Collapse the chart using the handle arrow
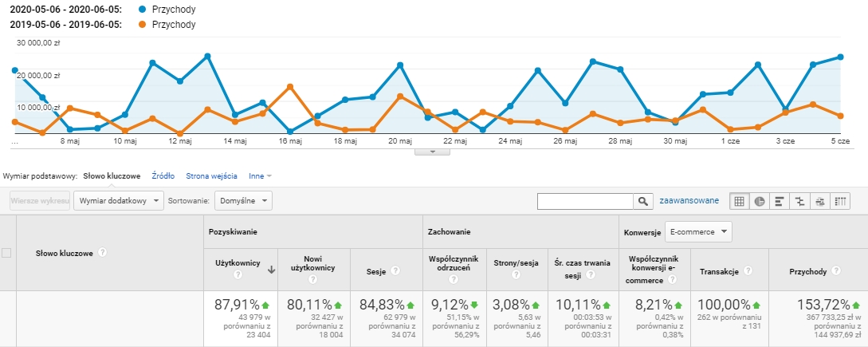This screenshot has width=868, height=347. pos(432,152)
